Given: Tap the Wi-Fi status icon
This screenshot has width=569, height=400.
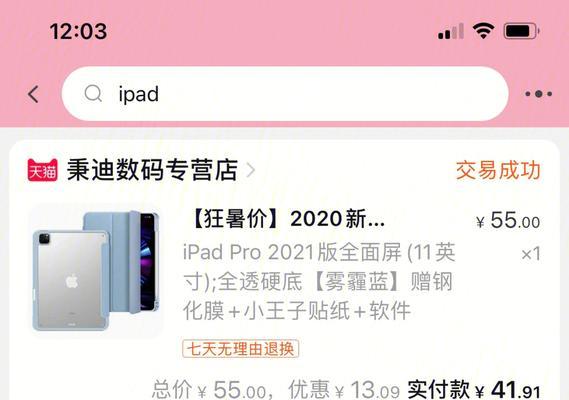Looking at the screenshot, I should pos(483,31).
